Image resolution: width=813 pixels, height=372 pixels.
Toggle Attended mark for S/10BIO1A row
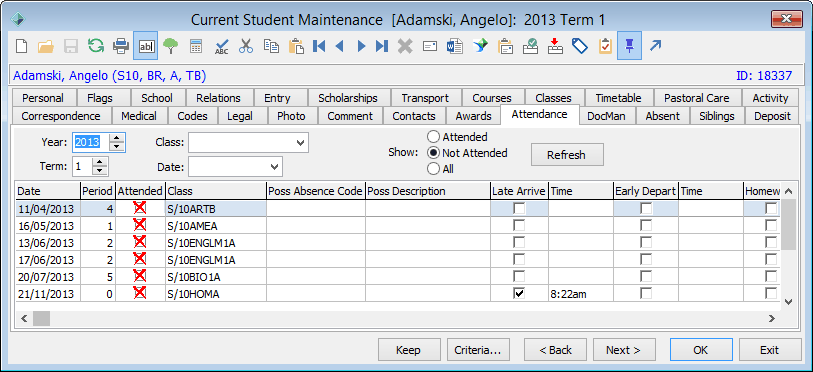click(x=139, y=277)
